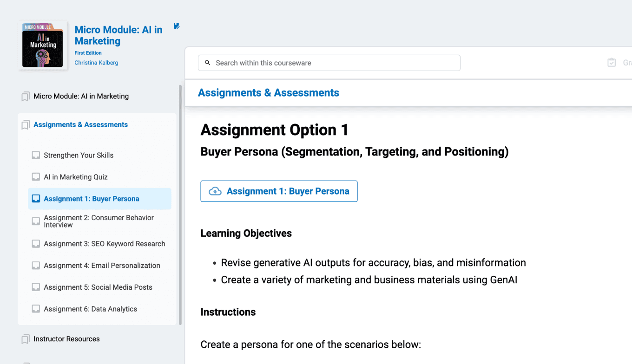This screenshot has height=364, width=632.
Task: Open Assignment 3: SEO Keyword Research
Action: coord(104,244)
